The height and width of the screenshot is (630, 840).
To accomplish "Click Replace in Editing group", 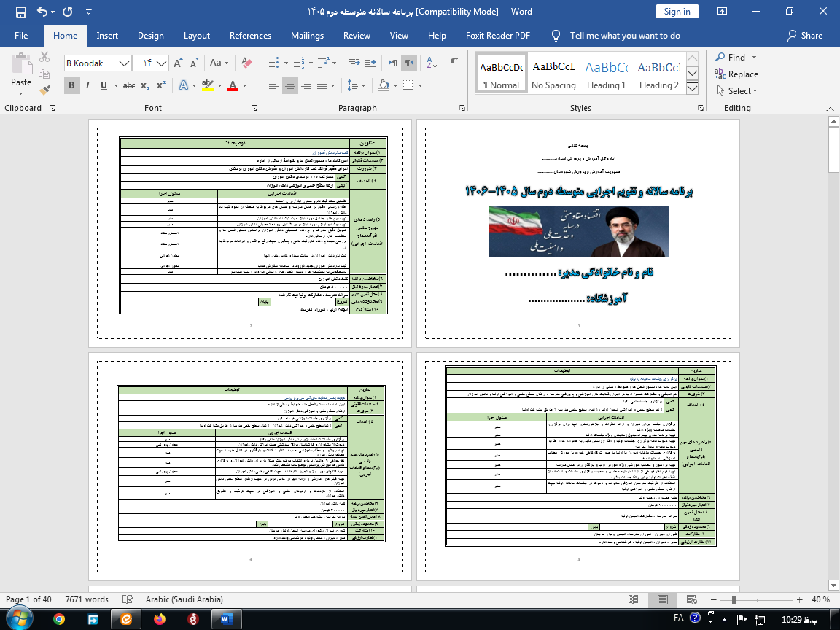I will point(737,74).
